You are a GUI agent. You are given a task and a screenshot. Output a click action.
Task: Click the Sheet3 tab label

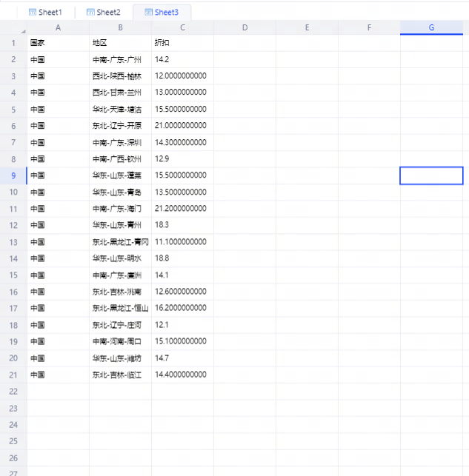[x=167, y=13]
